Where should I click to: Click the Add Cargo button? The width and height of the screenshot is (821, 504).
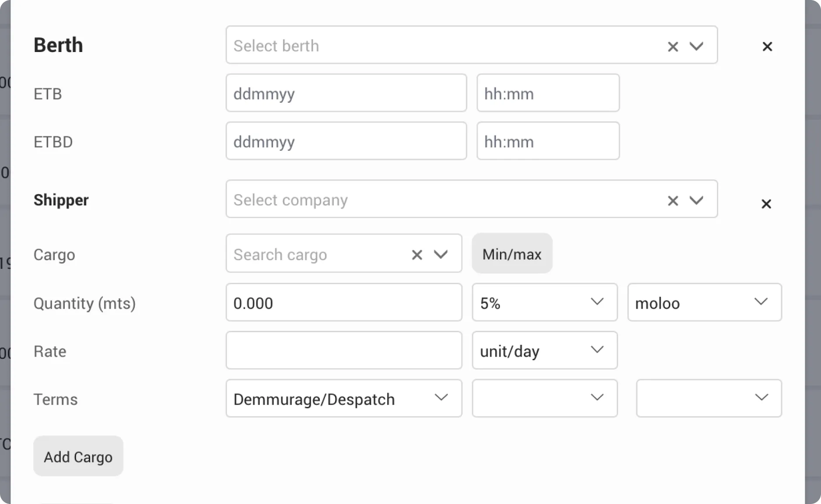tap(78, 456)
